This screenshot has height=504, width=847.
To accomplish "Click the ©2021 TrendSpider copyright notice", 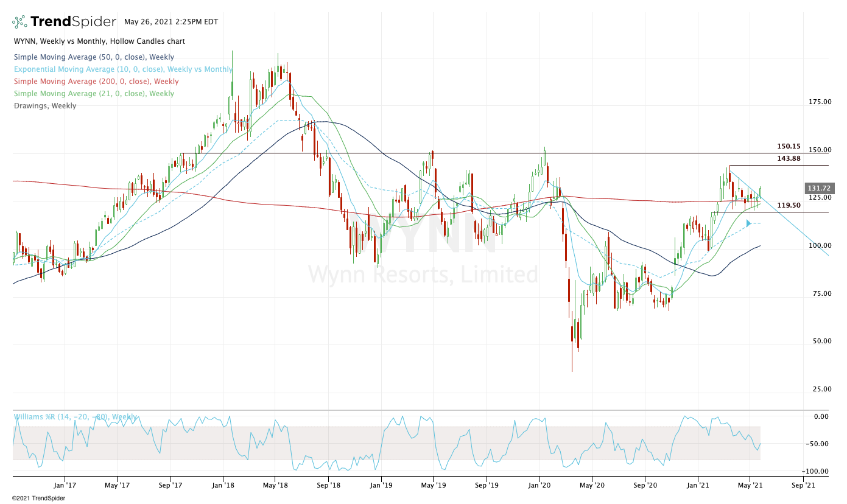I will pos(38,499).
